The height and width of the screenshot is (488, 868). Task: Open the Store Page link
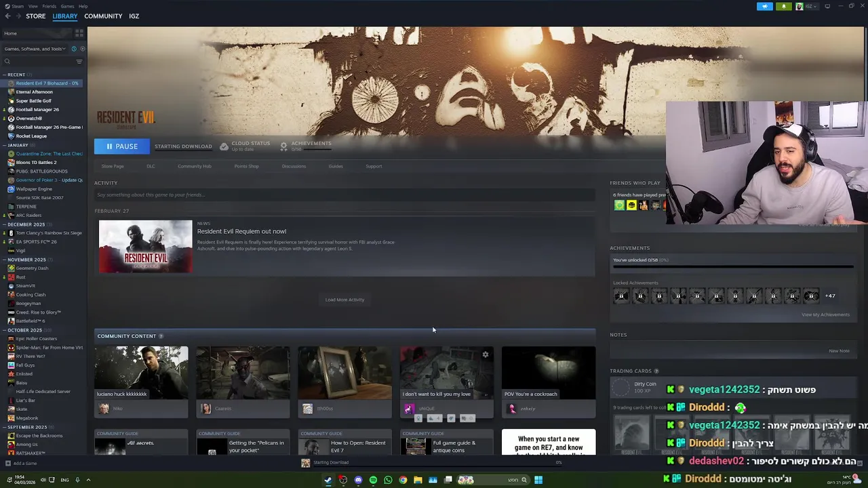point(113,166)
